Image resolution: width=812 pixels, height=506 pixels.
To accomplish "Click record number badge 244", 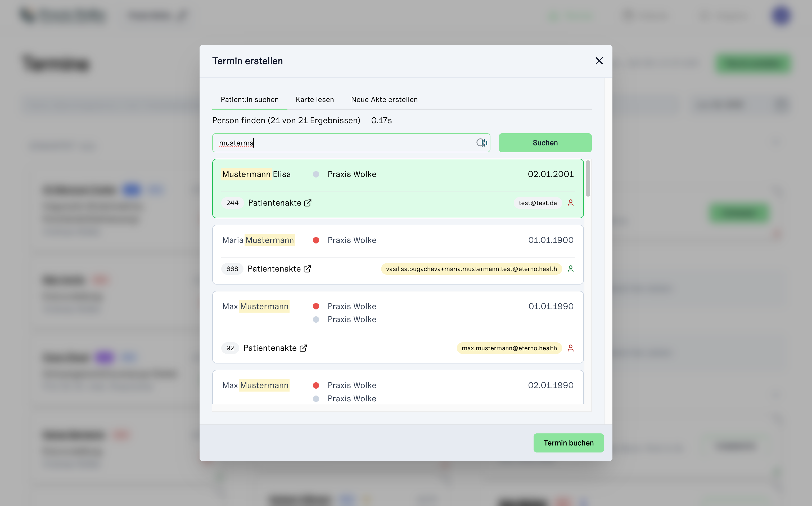I will (x=232, y=203).
